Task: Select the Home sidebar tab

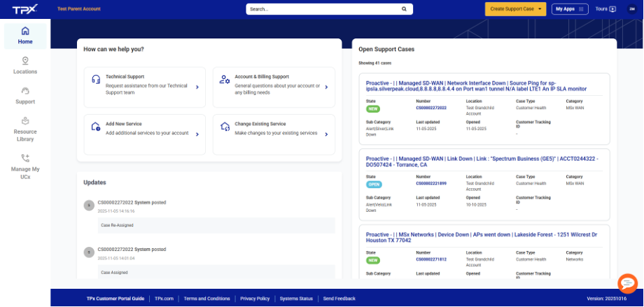Action: coord(25,36)
